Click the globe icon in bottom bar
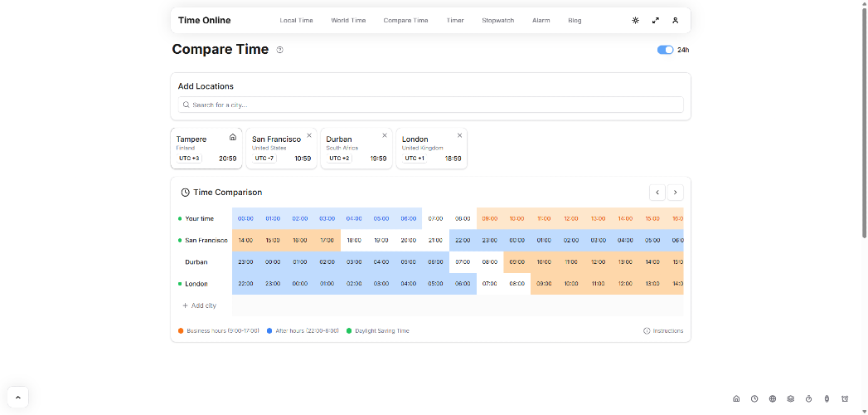This screenshot has width=868, height=415. [773, 398]
